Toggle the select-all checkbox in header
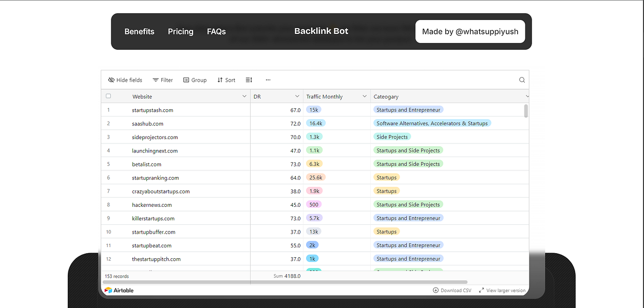644x308 pixels. click(108, 96)
